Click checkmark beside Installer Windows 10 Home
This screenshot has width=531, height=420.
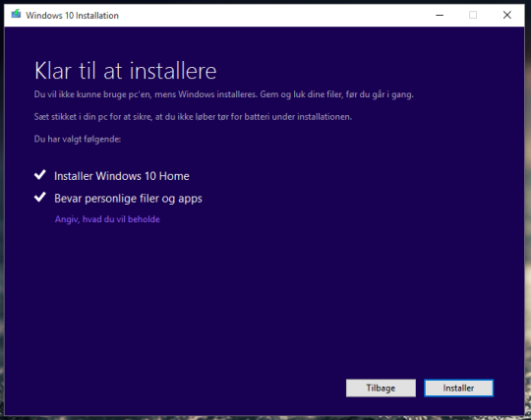coord(40,175)
